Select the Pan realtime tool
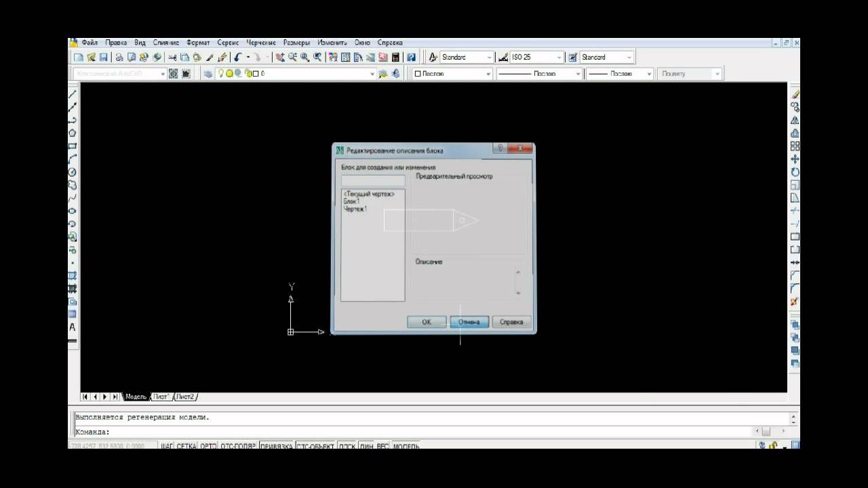Image resolution: width=868 pixels, height=488 pixels. click(280, 58)
